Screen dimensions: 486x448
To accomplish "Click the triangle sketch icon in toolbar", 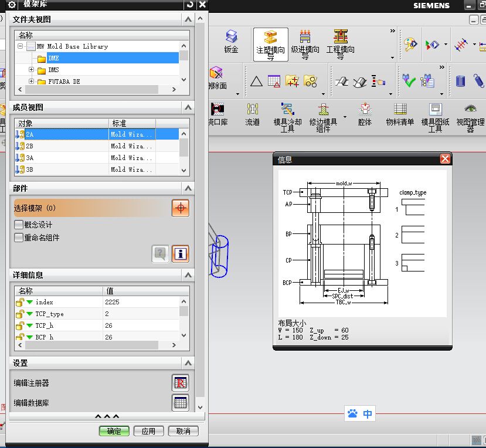I will click(256, 82).
